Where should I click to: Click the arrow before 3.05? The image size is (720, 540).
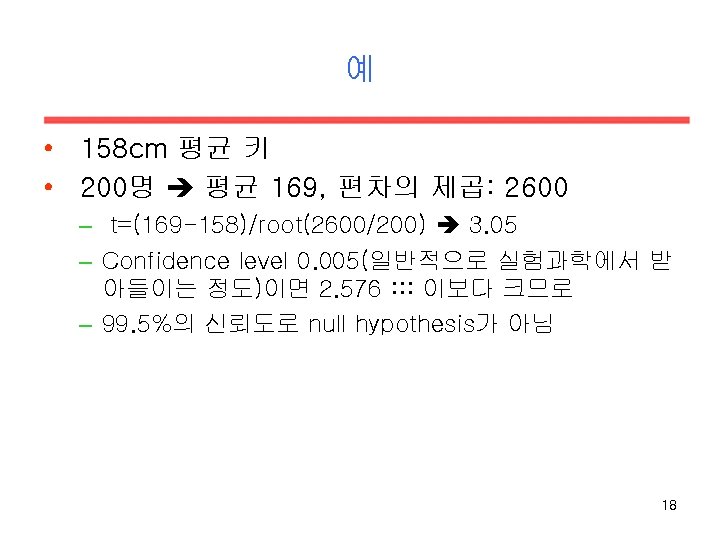tap(448, 225)
